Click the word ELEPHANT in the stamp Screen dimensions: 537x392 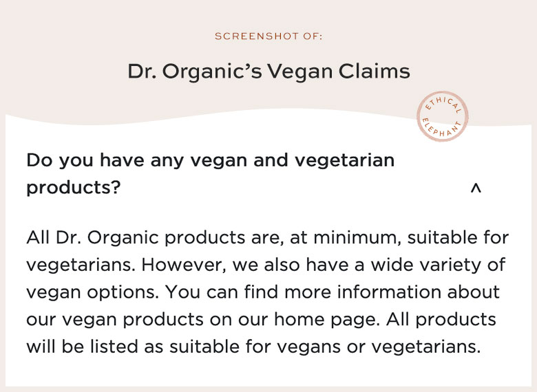(441, 129)
